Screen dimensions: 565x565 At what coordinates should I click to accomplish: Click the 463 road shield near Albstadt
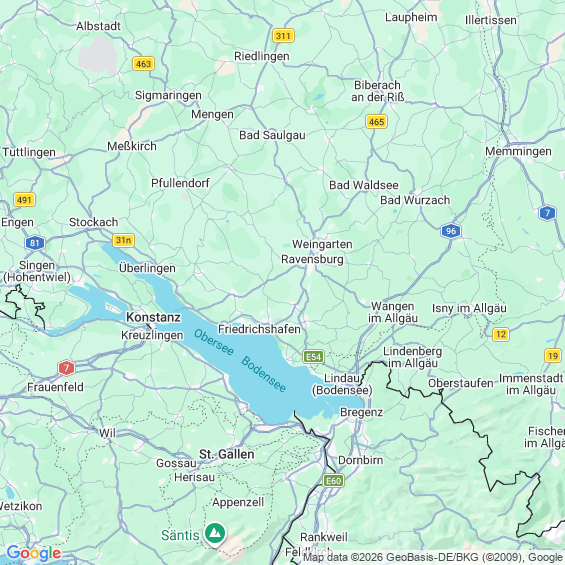point(143,64)
